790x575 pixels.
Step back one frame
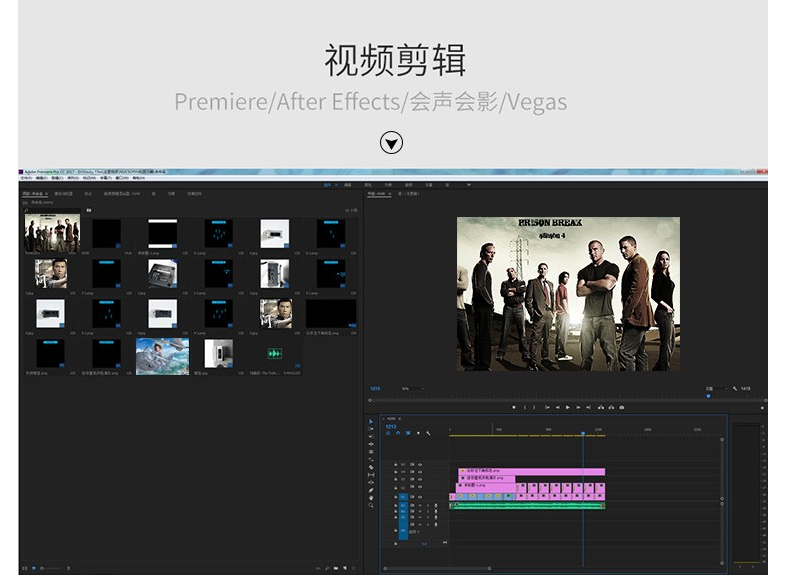click(x=558, y=407)
